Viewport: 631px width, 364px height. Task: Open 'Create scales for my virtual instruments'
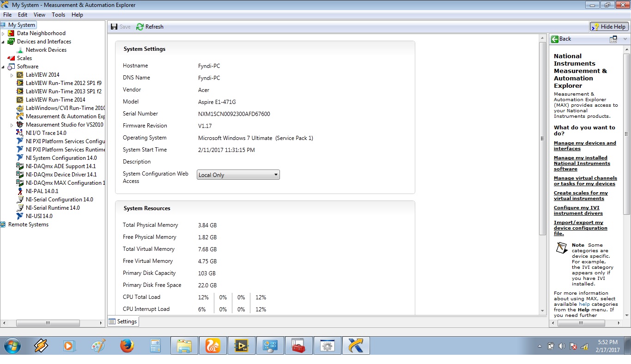pyautogui.click(x=581, y=196)
